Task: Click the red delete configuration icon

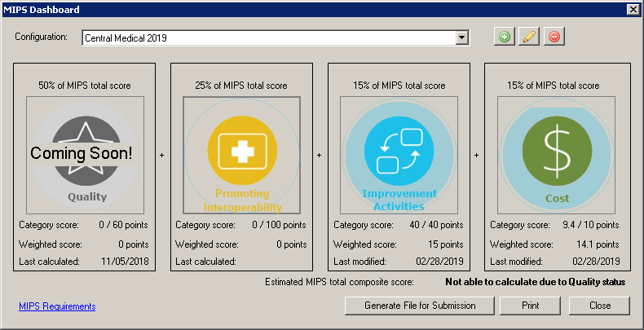Action: (554, 37)
